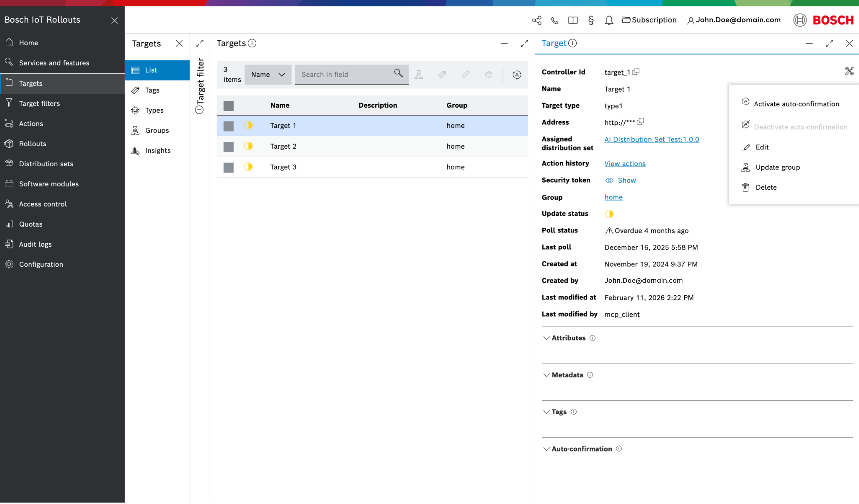This screenshot has width=859, height=504.
Task: Check the Target 3 row checkbox
Action: [228, 168]
